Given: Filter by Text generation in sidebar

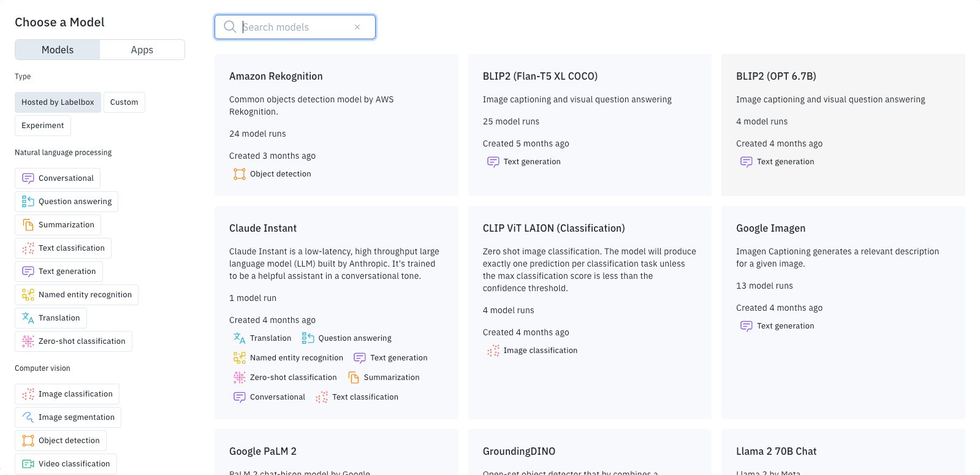Looking at the screenshot, I should tap(59, 272).
